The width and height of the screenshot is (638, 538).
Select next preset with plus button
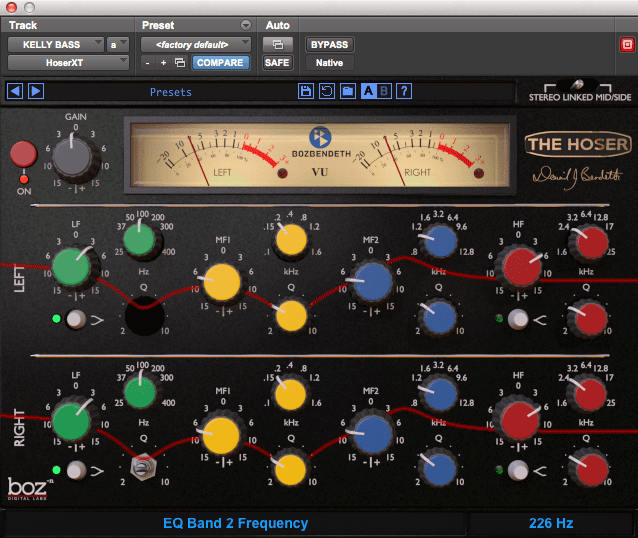163,63
